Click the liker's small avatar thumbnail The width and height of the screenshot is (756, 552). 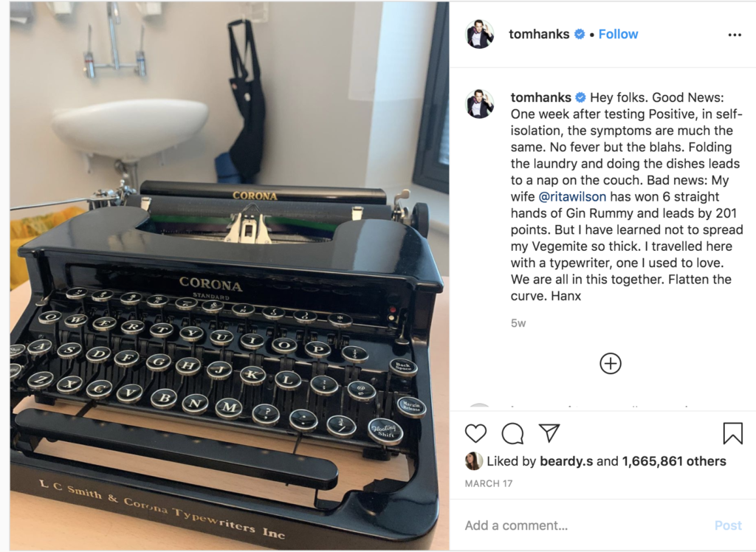(x=473, y=461)
